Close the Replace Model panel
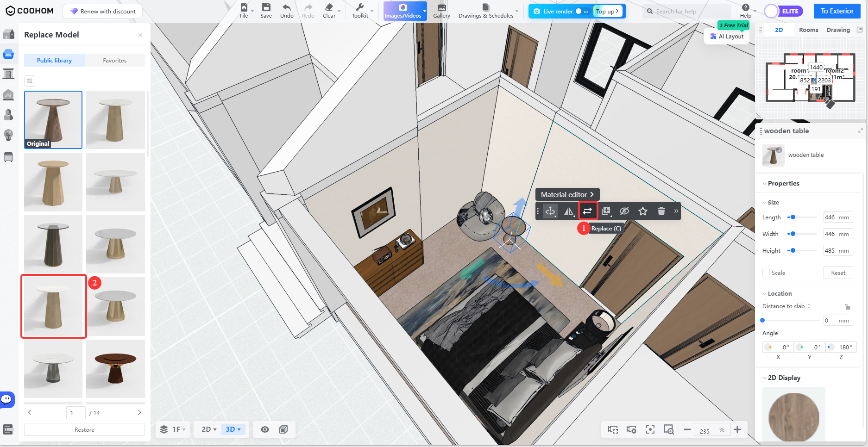Viewport: 868px width, 447px height. 140,35
